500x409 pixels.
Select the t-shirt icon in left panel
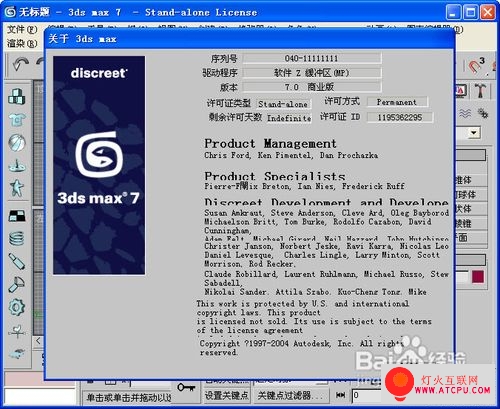tap(17, 119)
